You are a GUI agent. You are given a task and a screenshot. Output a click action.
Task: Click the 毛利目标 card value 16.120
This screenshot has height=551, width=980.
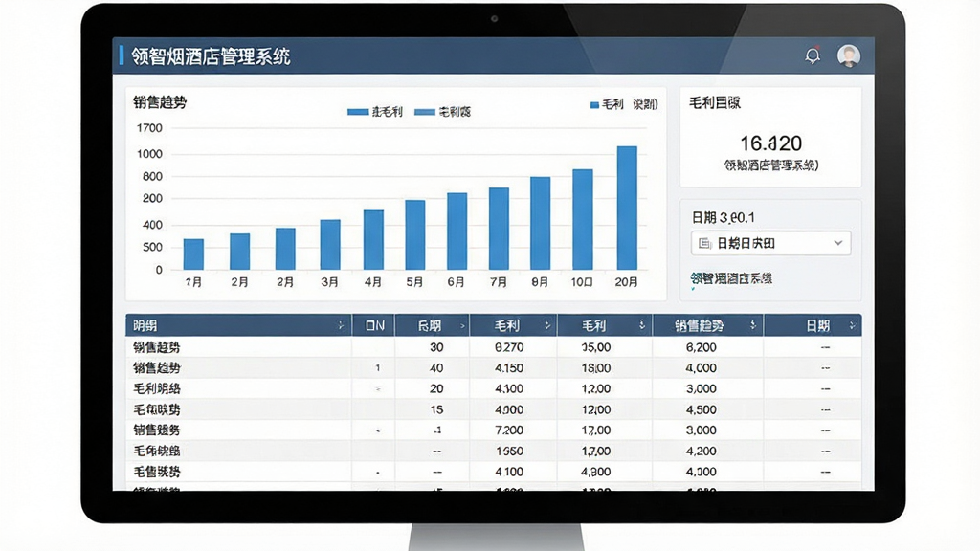tap(770, 143)
